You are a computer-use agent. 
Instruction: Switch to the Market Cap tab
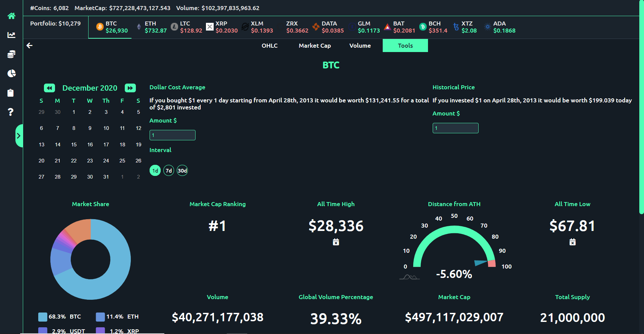point(315,46)
